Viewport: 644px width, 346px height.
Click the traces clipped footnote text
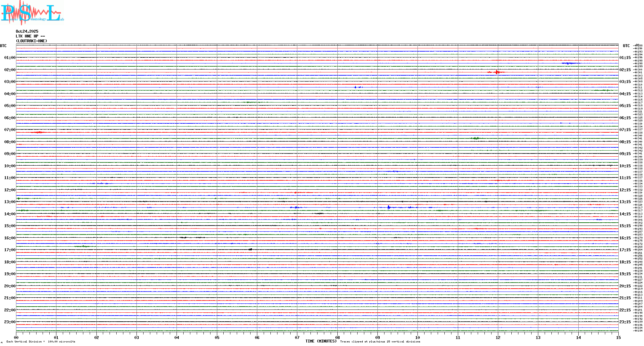[380, 342]
